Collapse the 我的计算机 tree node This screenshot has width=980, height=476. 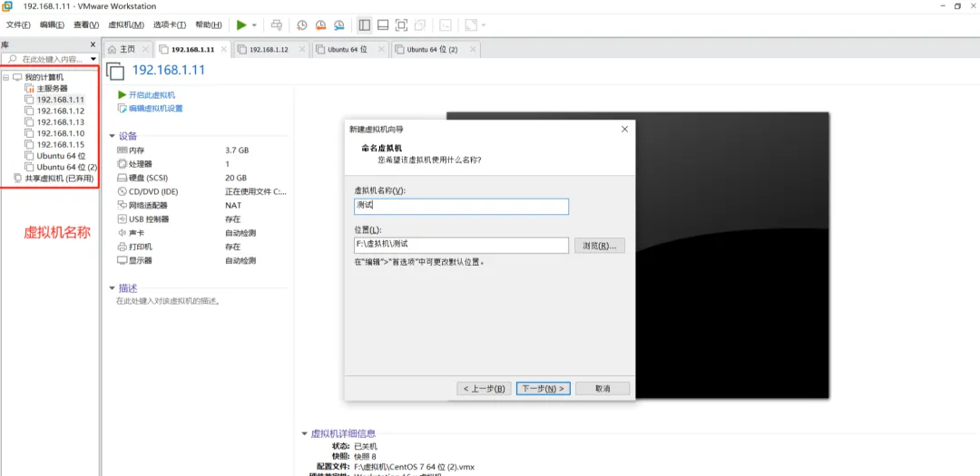pyautogui.click(x=5, y=77)
